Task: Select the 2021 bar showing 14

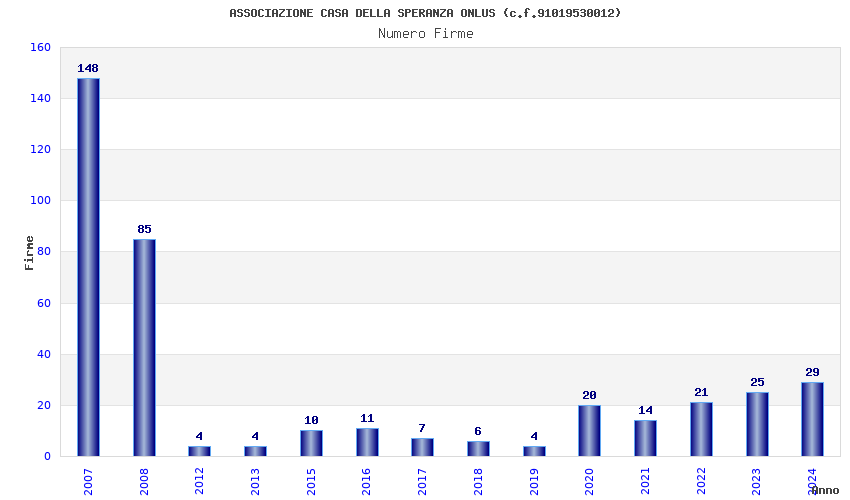Action: tap(645, 438)
